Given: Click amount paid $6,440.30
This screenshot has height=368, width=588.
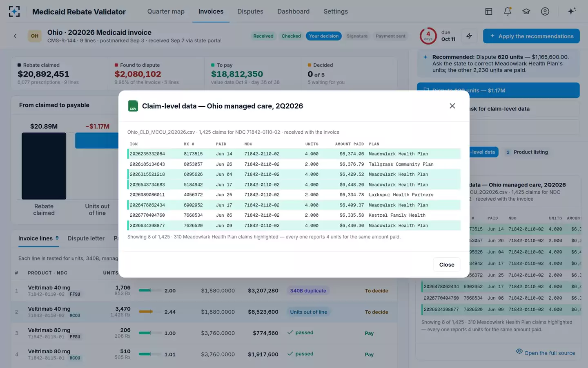Looking at the screenshot, I should point(352,225).
